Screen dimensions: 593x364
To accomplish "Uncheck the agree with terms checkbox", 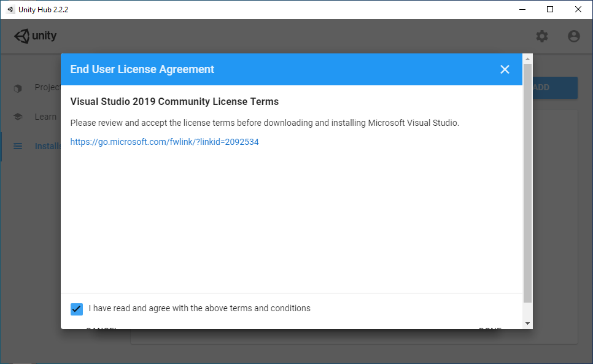I will (77, 309).
